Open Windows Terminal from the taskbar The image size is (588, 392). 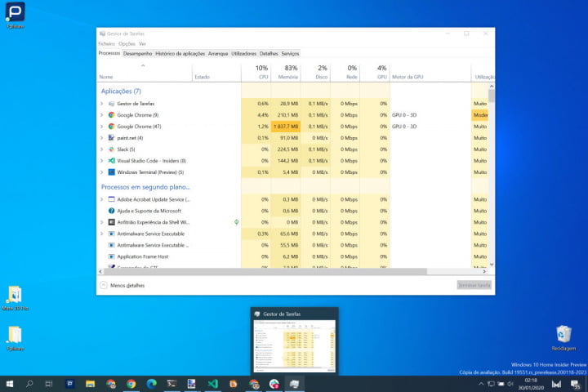point(171,384)
